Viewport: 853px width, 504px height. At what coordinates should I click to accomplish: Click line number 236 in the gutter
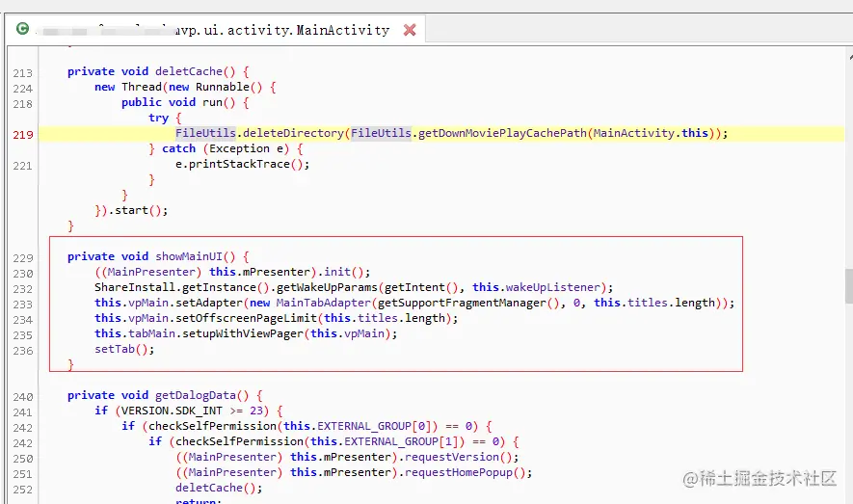pos(23,351)
